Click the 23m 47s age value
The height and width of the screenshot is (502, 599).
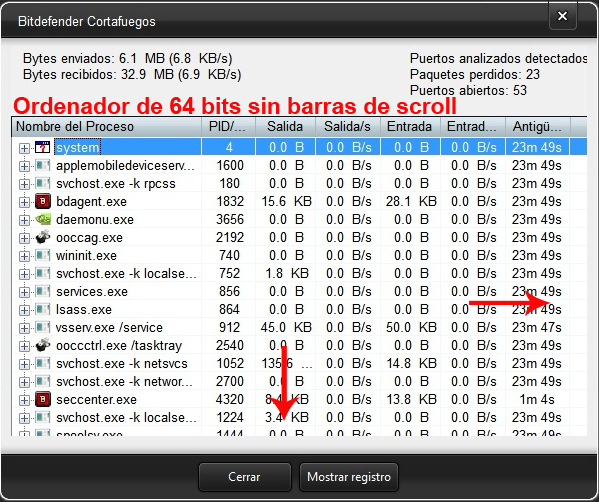537,327
